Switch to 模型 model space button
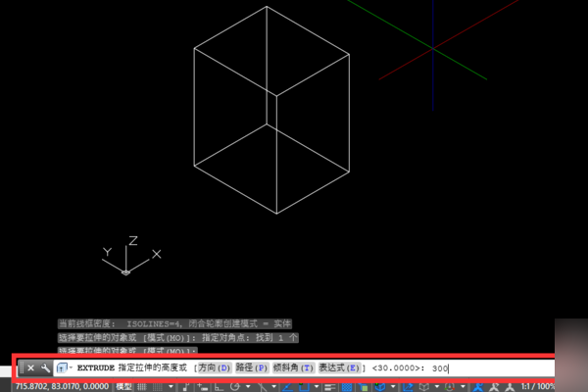The height and width of the screenshot is (392, 588). point(123,387)
